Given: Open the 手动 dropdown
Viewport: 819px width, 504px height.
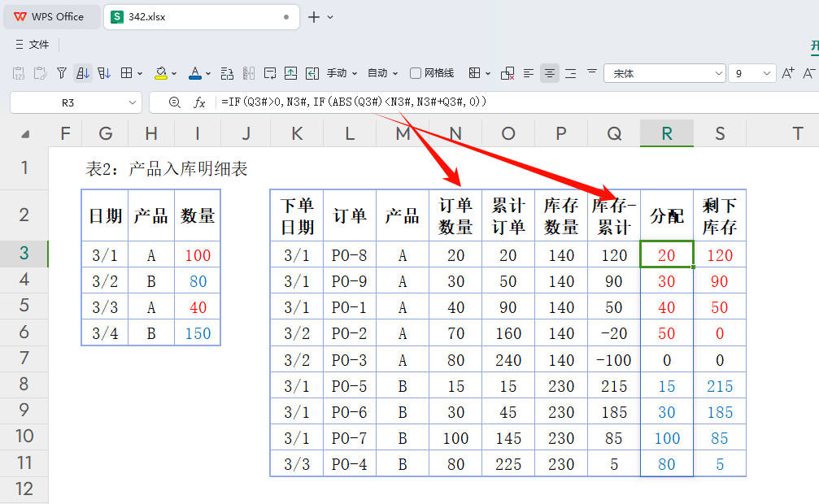Looking at the screenshot, I should tap(342, 73).
